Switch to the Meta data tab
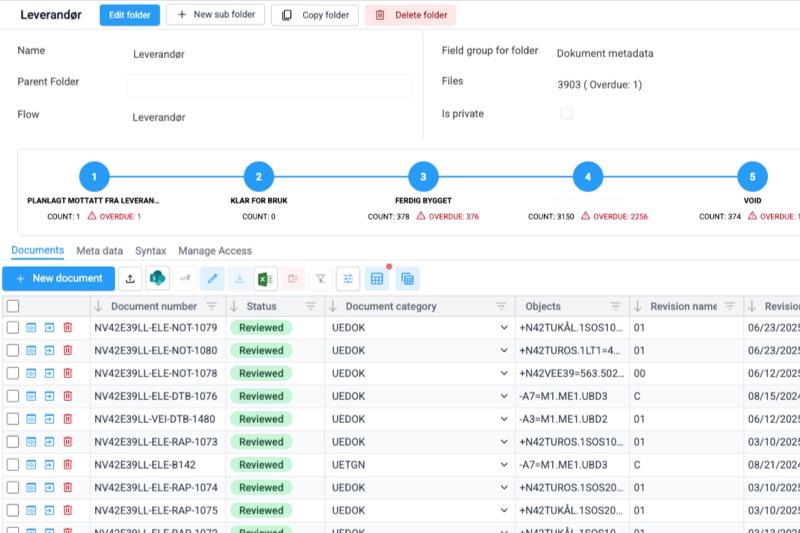 point(99,250)
